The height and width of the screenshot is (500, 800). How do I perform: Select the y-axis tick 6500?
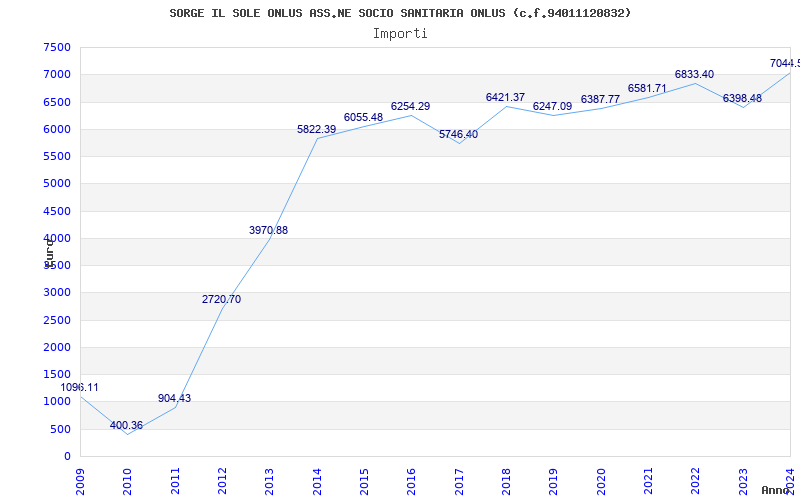pos(57,102)
